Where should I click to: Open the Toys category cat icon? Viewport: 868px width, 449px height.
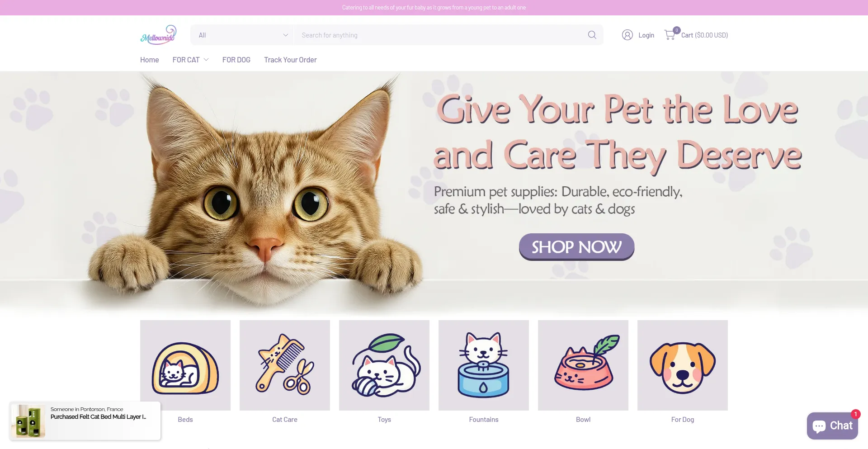click(384, 365)
